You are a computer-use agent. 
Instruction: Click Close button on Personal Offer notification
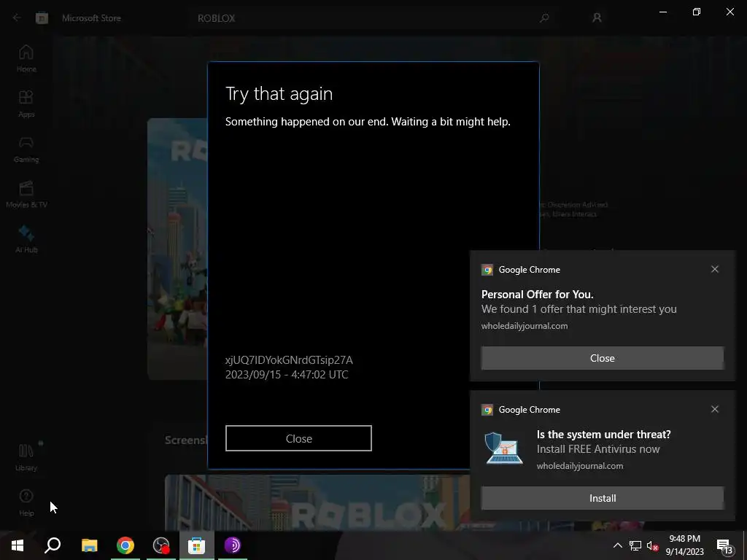pos(602,358)
